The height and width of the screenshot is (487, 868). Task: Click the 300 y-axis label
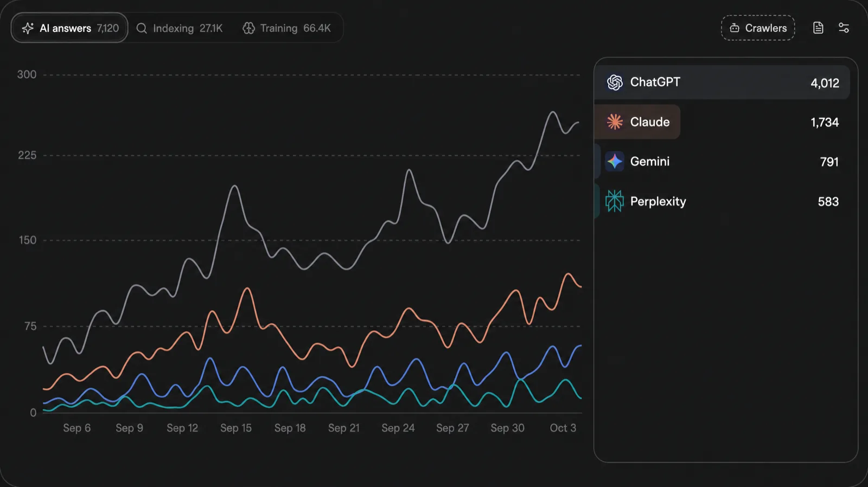click(27, 75)
